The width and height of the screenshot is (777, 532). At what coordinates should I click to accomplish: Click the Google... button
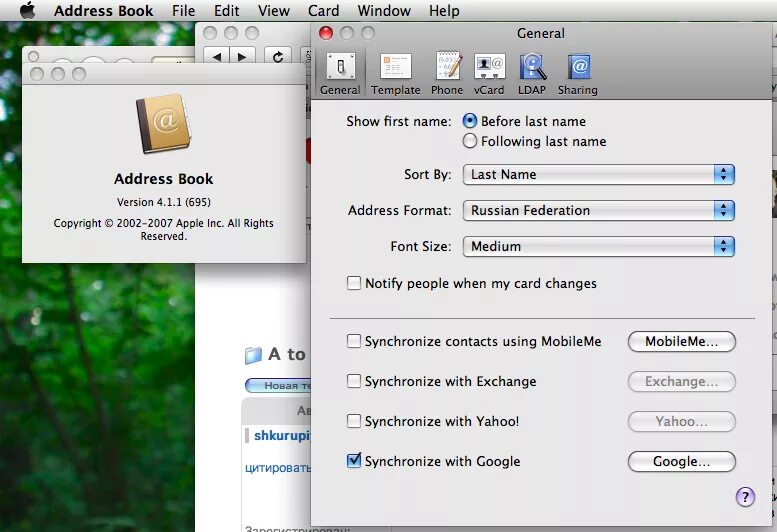tap(681, 462)
